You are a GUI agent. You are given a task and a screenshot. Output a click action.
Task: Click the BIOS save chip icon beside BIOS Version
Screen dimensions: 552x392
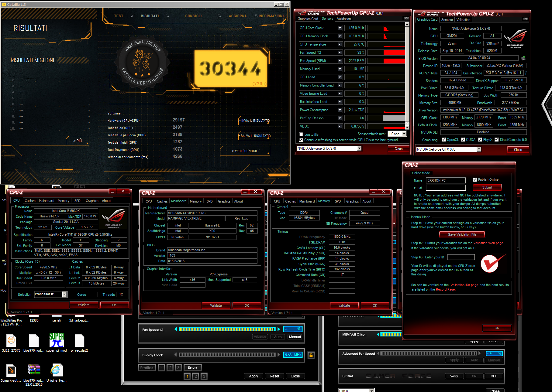point(523,58)
